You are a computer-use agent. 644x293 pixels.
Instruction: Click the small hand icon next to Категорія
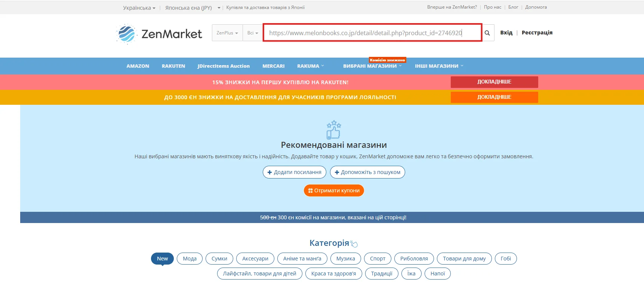(354, 244)
